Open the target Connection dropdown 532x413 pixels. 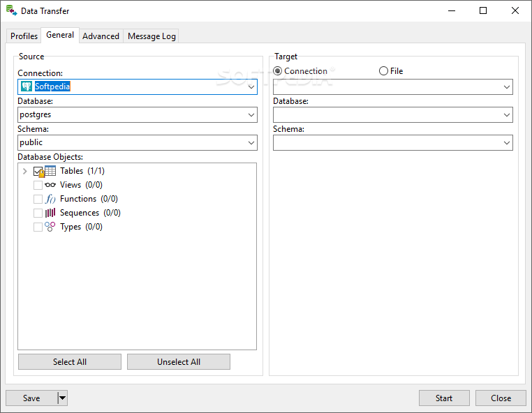507,87
